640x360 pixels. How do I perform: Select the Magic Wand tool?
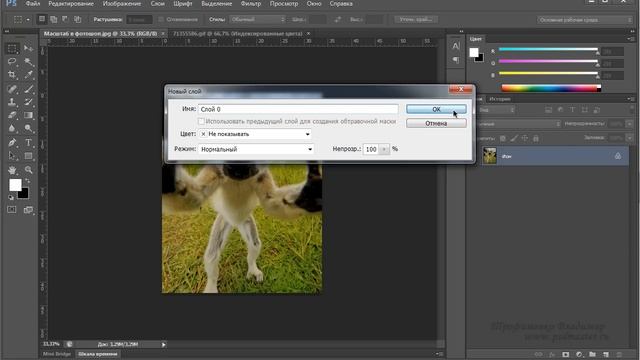pyautogui.click(x=28, y=62)
